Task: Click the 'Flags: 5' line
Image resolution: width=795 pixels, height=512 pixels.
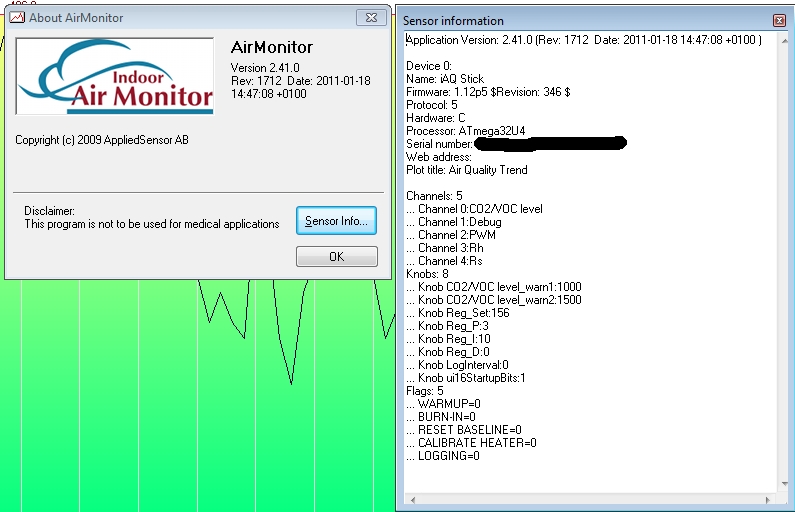Action: pyautogui.click(x=424, y=391)
